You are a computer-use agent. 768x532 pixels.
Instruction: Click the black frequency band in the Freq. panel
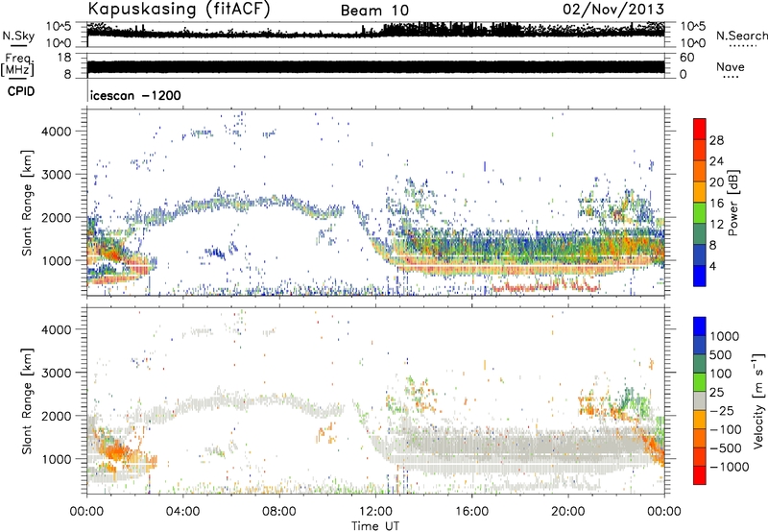[375, 67]
